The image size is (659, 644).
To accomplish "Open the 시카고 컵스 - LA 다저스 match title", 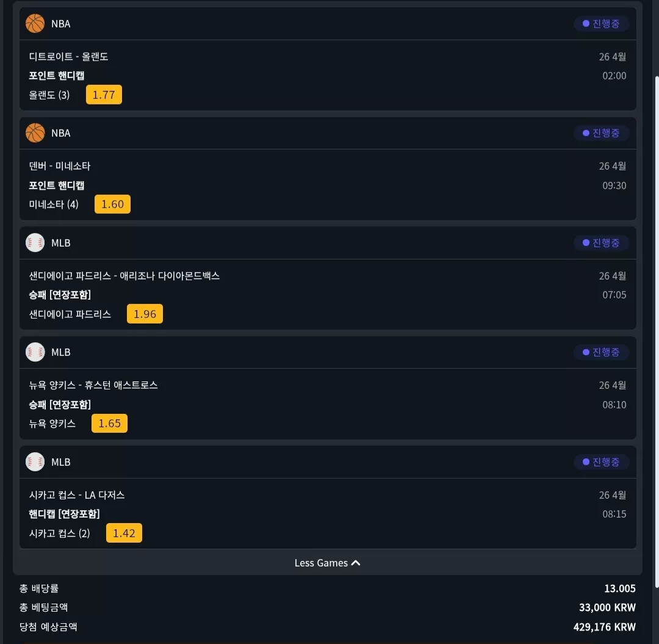I will 77,495.
